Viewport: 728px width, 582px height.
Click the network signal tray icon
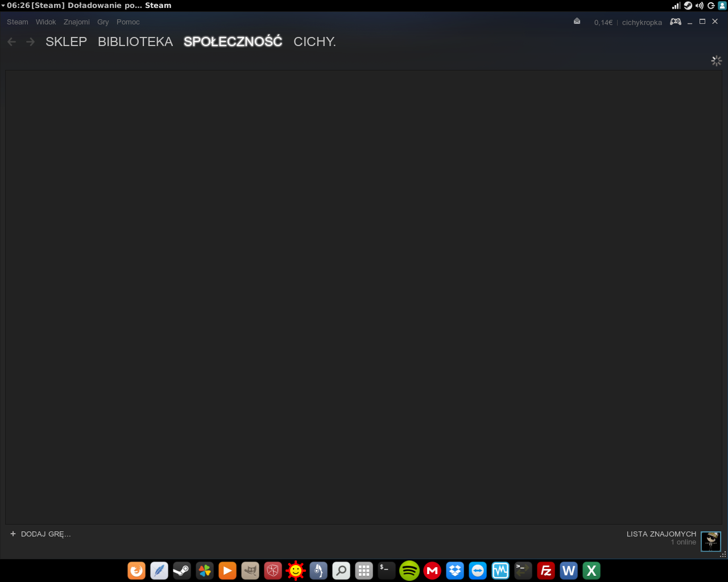coord(676,6)
